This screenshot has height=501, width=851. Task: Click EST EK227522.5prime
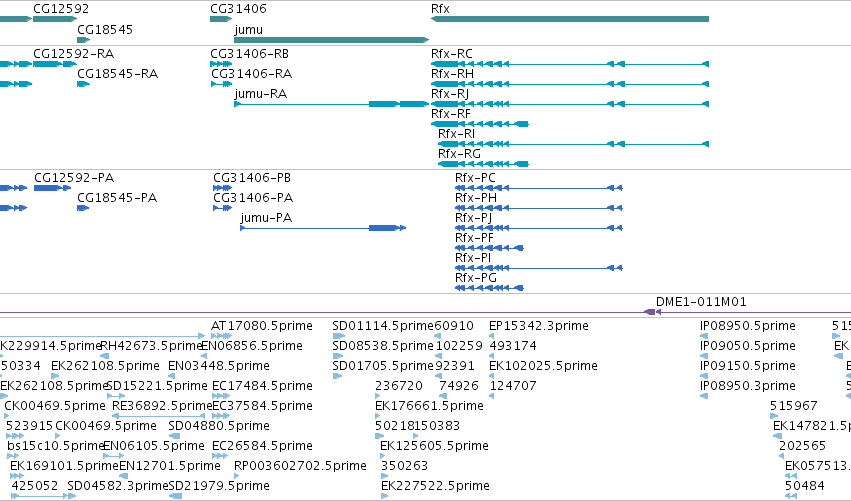435,485
